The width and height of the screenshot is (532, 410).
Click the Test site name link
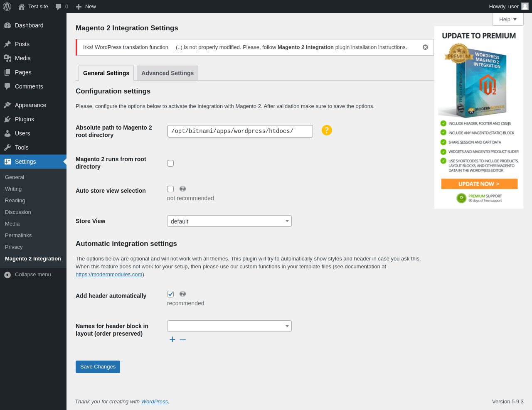tap(38, 7)
